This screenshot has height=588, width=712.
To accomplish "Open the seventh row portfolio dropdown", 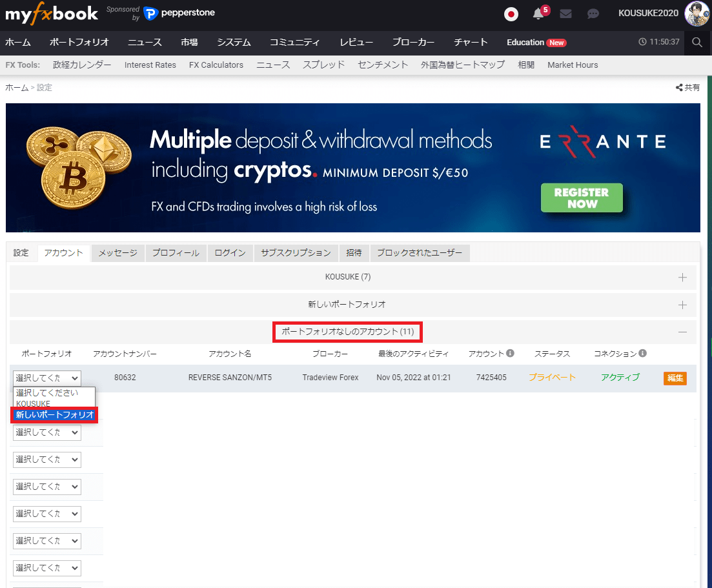I will click(x=47, y=568).
